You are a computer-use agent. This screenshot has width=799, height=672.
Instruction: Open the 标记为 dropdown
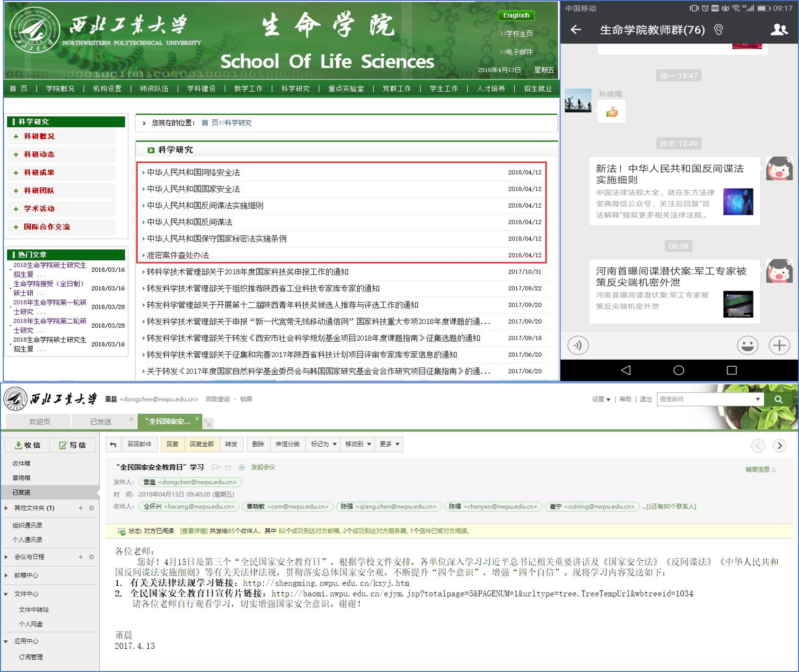coord(323,444)
